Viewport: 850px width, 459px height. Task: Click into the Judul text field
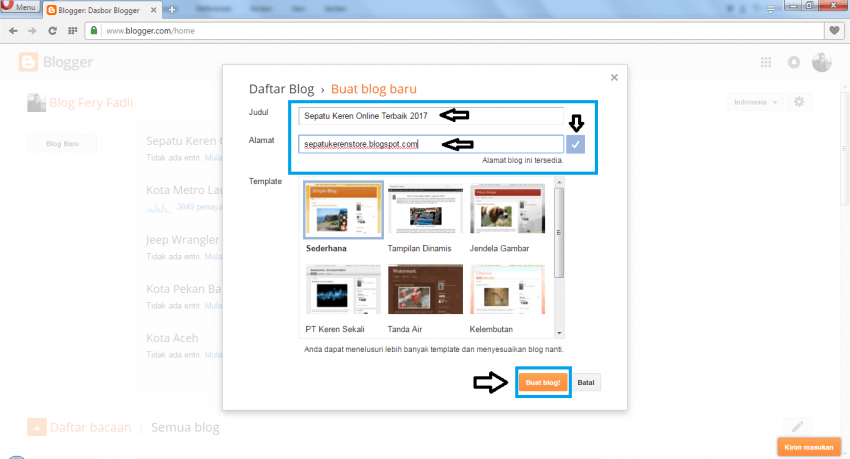pyautogui.click(x=431, y=115)
